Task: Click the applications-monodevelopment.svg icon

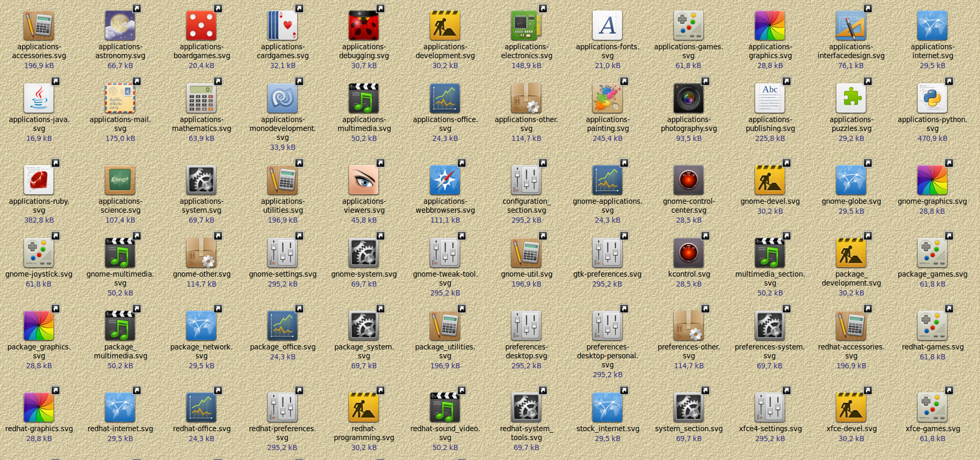Action: (x=282, y=98)
